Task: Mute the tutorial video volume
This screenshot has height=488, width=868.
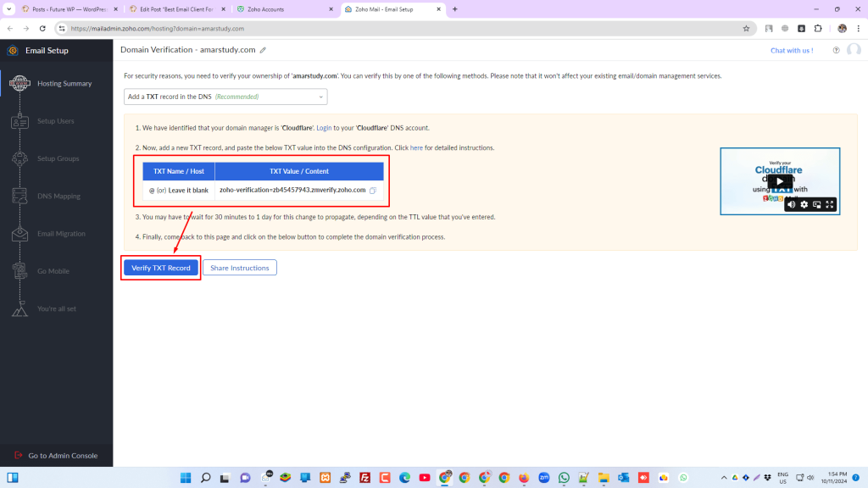Action: click(792, 205)
